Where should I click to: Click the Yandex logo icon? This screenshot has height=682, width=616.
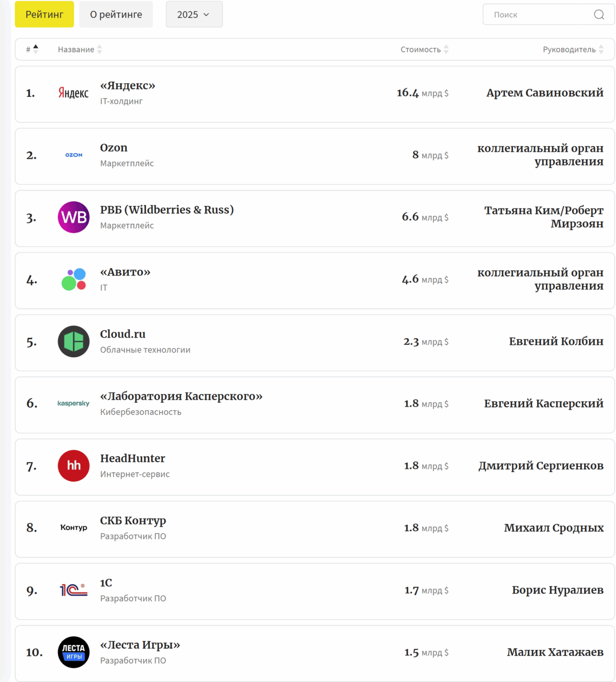click(x=73, y=93)
